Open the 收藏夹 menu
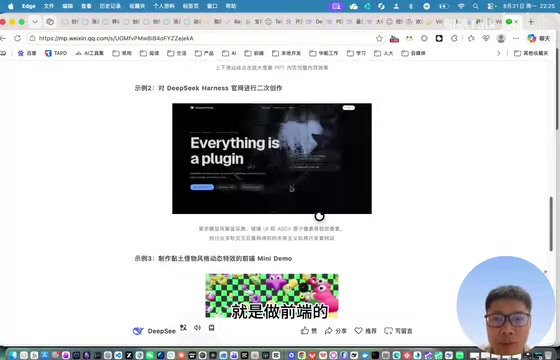The height and width of the screenshot is (360, 560). [x=137, y=6]
